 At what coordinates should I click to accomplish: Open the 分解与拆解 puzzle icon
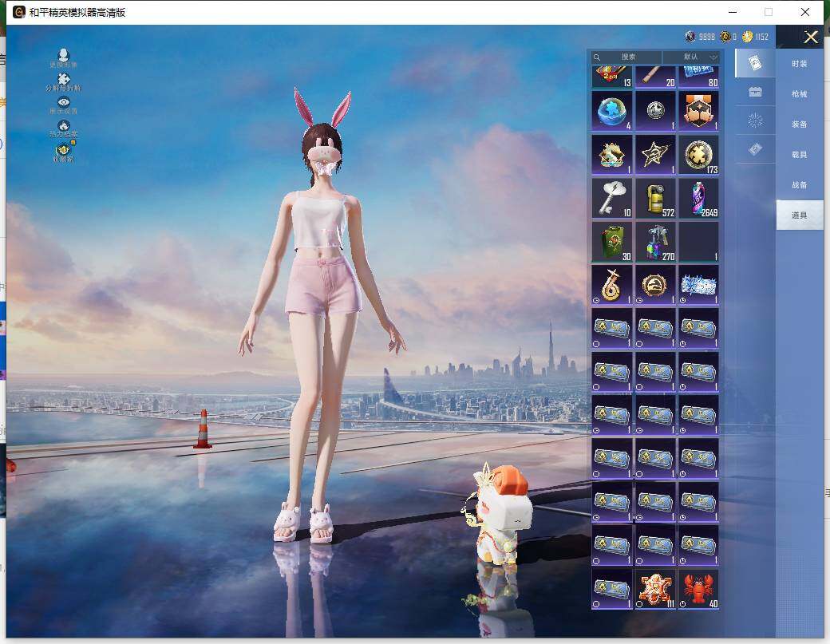click(64, 81)
